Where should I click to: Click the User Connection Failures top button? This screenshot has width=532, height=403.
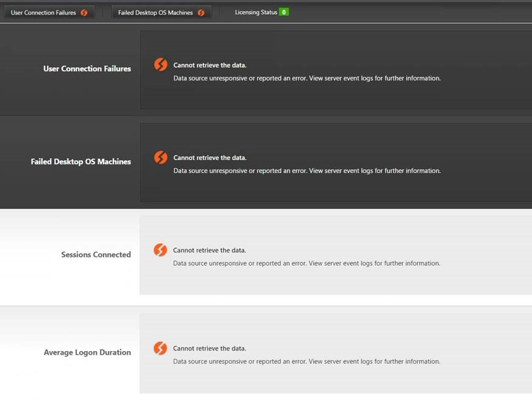click(x=49, y=13)
